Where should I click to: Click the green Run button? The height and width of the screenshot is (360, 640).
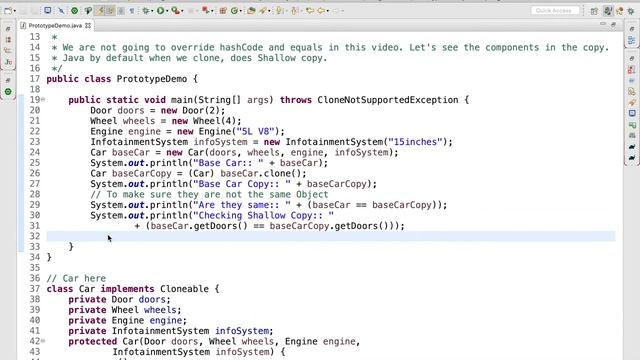coord(161,11)
